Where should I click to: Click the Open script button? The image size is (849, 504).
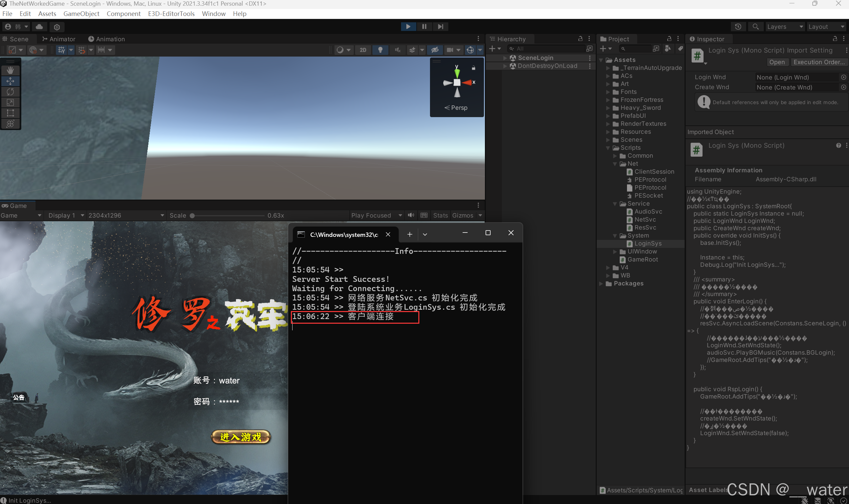pyautogui.click(x=777, y=62)
